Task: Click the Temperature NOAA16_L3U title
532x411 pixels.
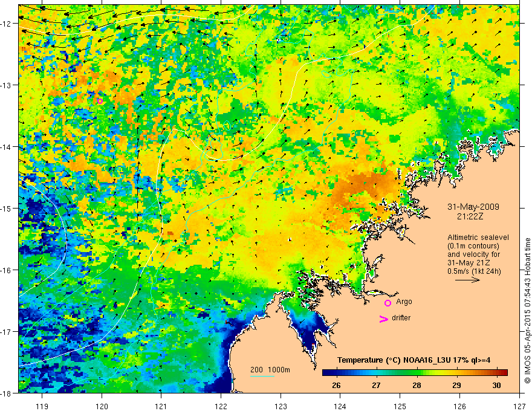Action: pos(414,360)
